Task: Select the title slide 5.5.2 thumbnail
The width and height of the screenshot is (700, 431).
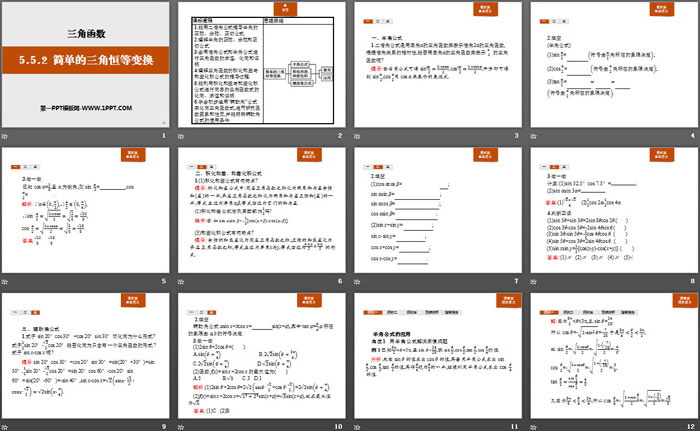Action: 87,63
